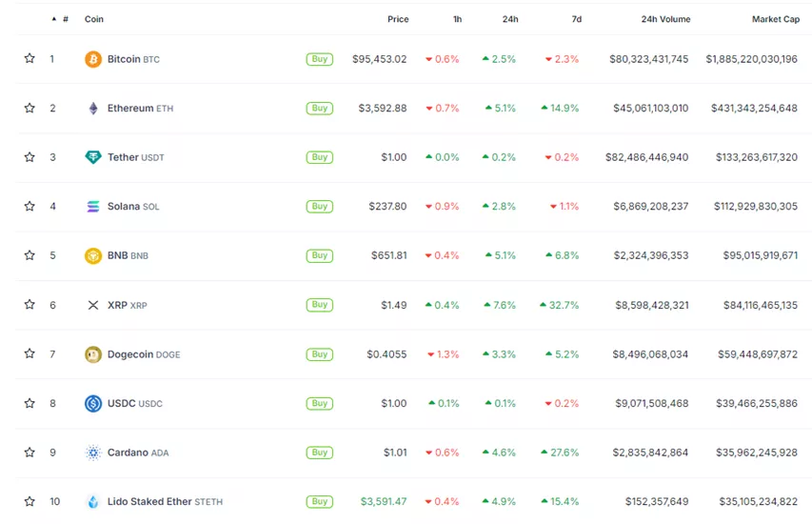The image size is (812, 524).
Task: Sort by the Price column header
Action: [398, 19]
